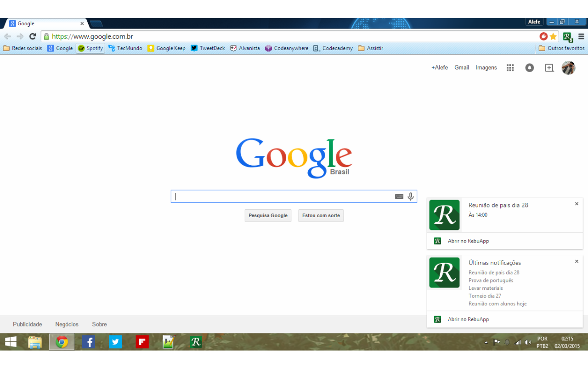This screenshot has width=588, height=368.
Task: Show hidden tray icons arrow
Action: pos(486,342)
